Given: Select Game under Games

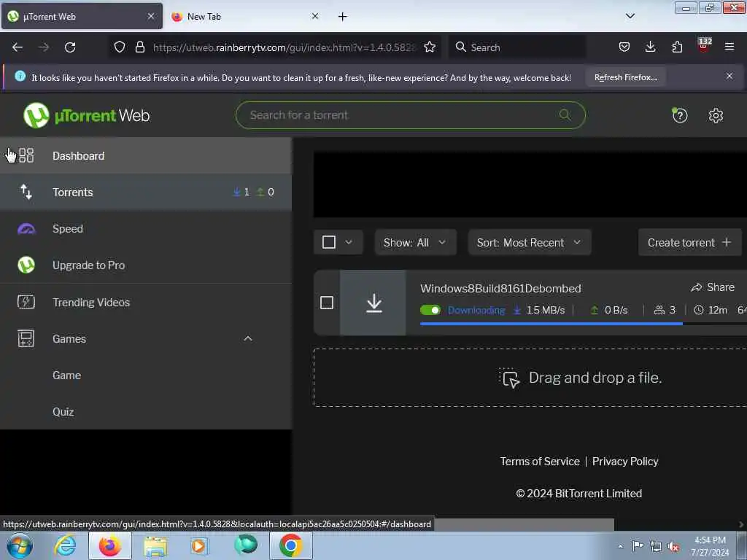Looking at the screenshot, I should click(x=146, y=376).
